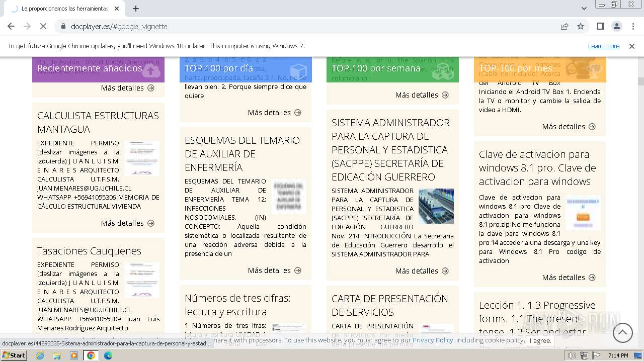Open the browser side panel
This screenshot has width=644, height=362.
click(x=600, y=26)
